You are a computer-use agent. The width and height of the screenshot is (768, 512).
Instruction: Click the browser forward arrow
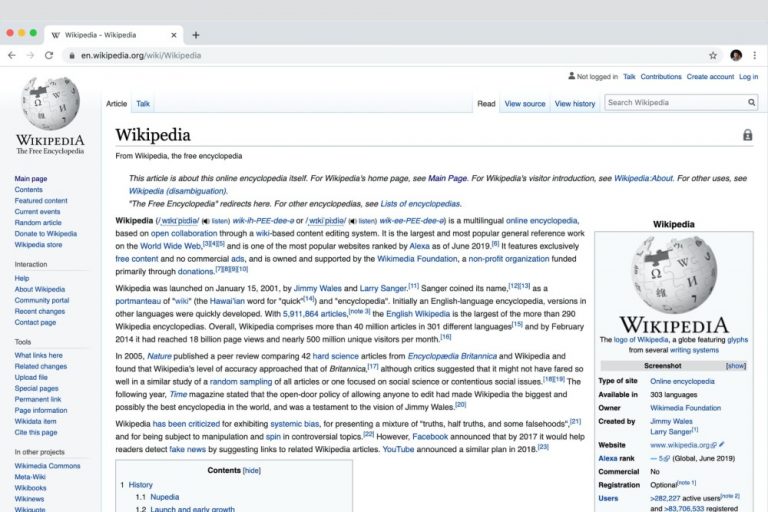click(x=30, y=55)
